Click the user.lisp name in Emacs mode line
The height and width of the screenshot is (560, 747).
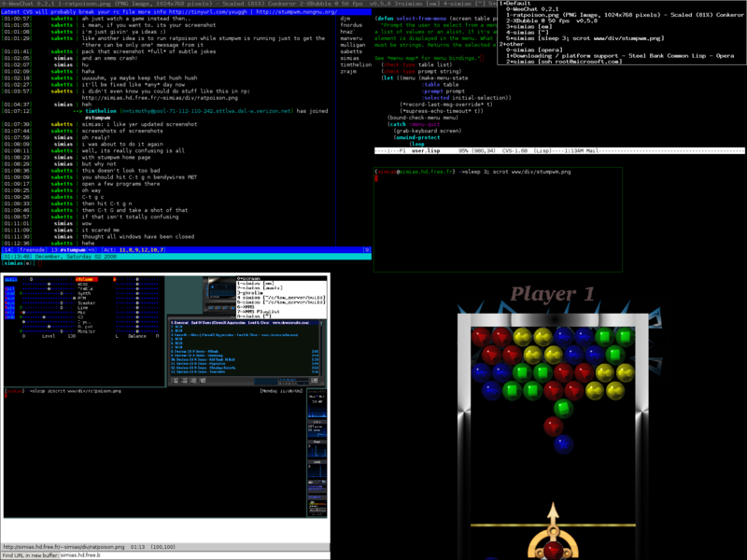[426, 150]
